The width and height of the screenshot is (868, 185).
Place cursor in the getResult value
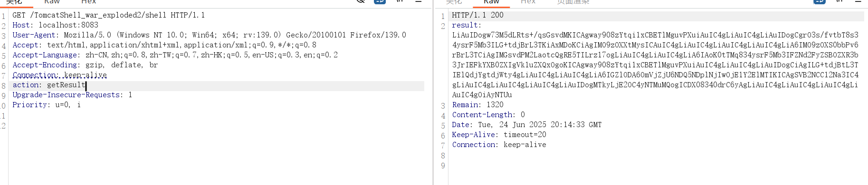(66, 85)
